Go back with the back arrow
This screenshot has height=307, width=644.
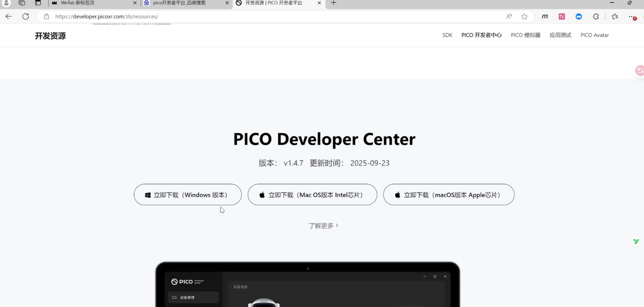(9, 16)
